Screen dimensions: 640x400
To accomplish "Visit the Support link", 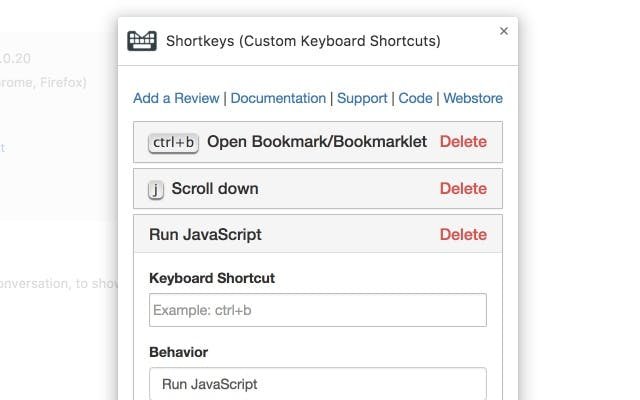I will click(362, 98).
